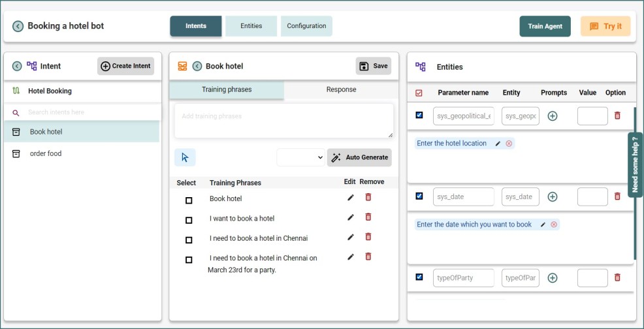644x329 pixels.
Task: Remove the sys_geopolitical entity with trash icon
Action: (x=617, y=116)
